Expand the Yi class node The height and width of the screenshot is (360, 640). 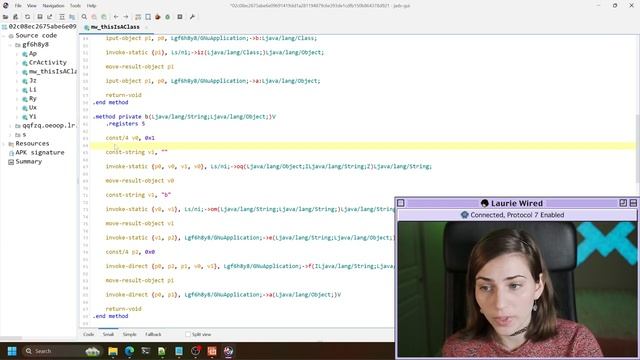(x=18, y=117)
